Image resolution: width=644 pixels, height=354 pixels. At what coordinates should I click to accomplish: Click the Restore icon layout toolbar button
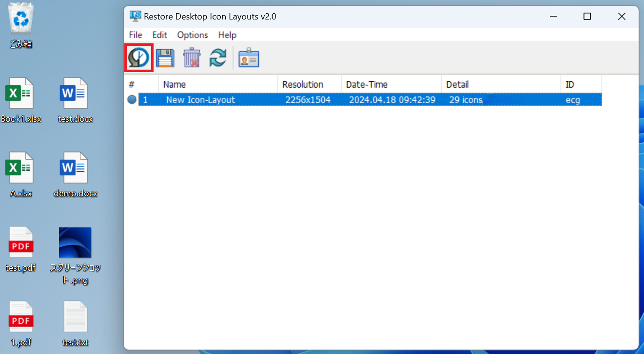coord(139,58)
